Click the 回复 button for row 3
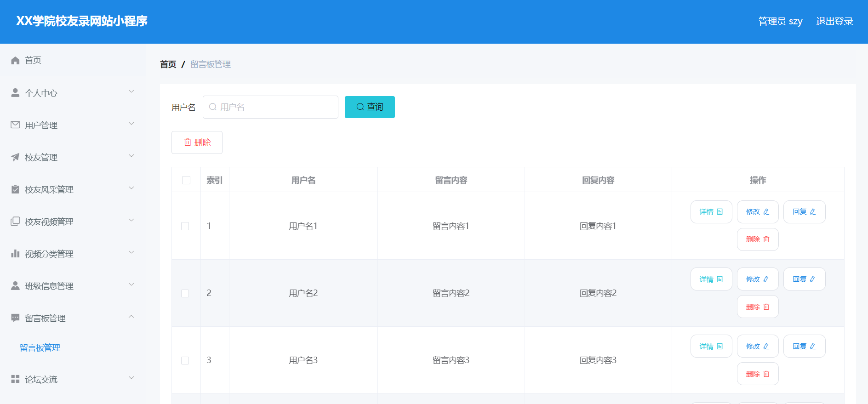 pos(805,347)
